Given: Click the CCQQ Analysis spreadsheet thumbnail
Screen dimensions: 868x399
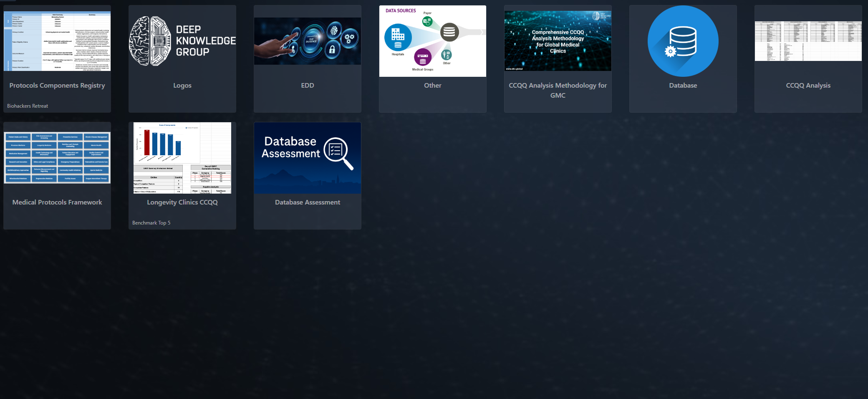Looking at the screenshot, I should (x=808, y=41).
